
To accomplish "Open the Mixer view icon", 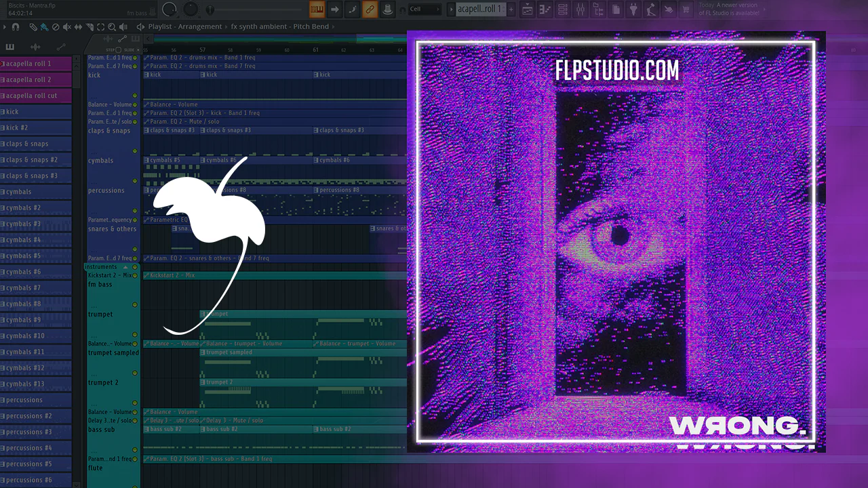I will pyautogui.click(x=580, y=9).
